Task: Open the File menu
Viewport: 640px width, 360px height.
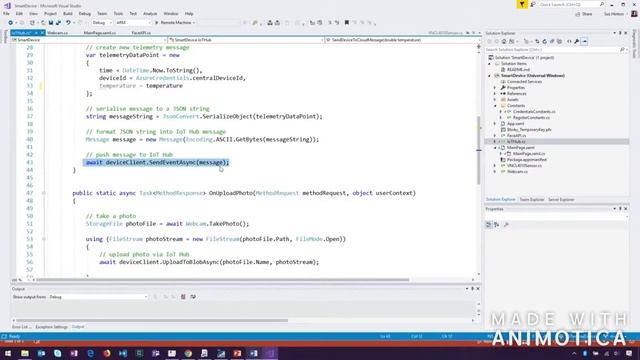Action: pyautogui.click(x=6, y=13)
